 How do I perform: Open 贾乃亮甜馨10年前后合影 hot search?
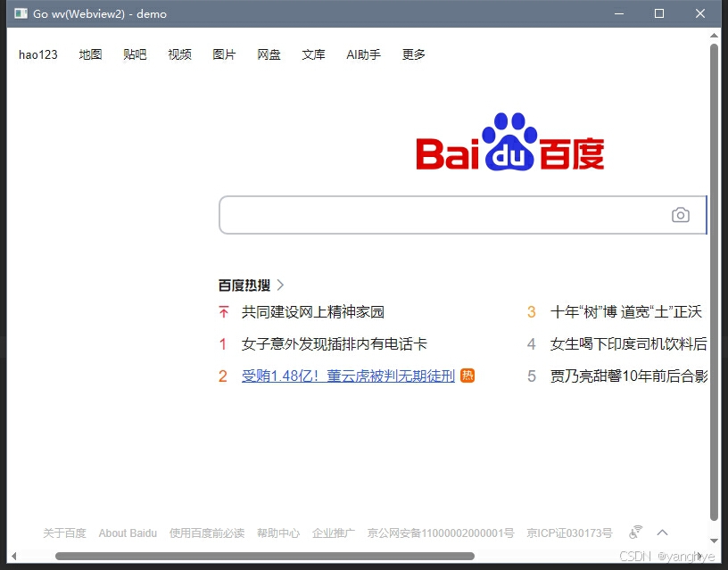[x=629, y=376]
